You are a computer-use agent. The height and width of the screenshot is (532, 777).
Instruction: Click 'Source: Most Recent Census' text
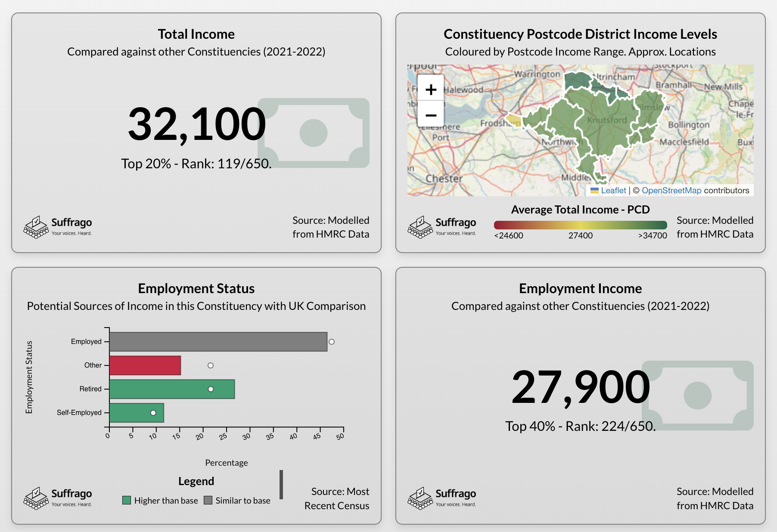337,498
